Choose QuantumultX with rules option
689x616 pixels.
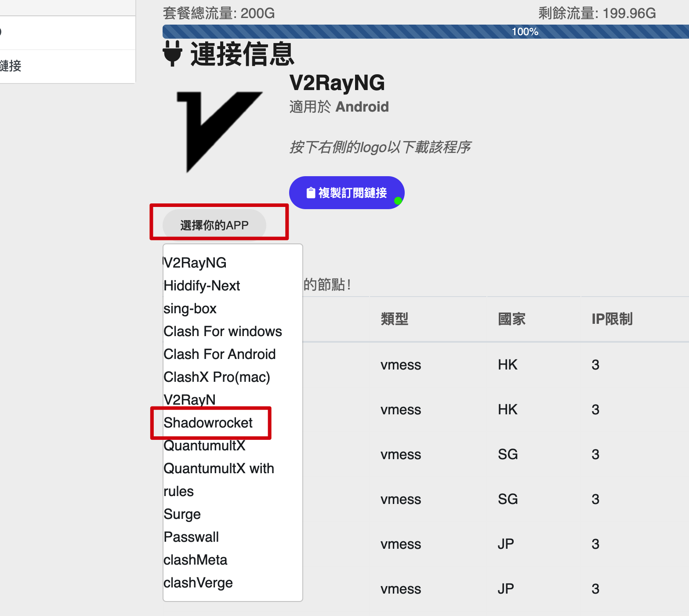click(x=218, y=479)
